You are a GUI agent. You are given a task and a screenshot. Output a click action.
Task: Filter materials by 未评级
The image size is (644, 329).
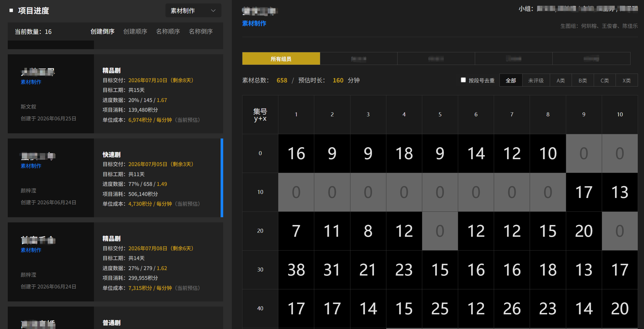point(536,80)
